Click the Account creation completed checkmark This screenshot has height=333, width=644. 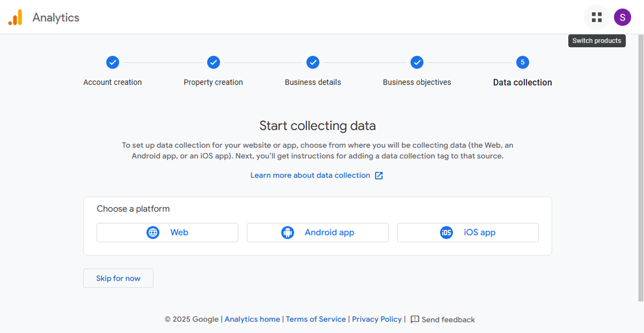click(x=113, y=62)
